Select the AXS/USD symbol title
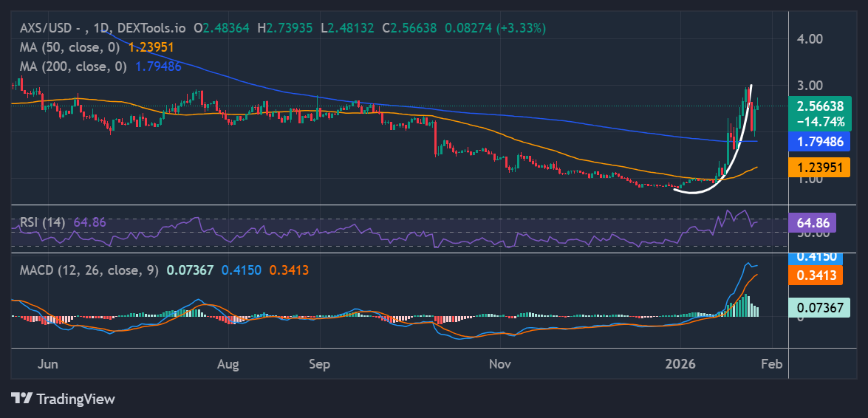The image size is (868, 418). [46, 28]
